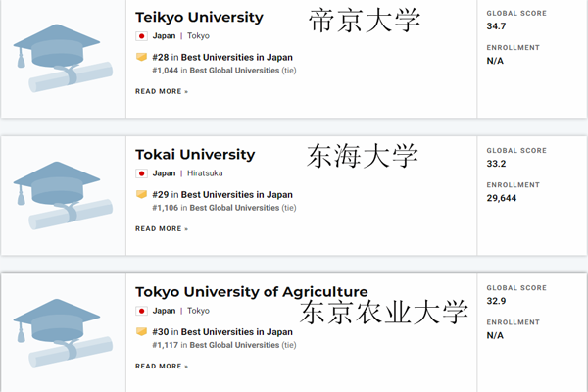The width and height of the screenshot is (588, 392).
Task: Click the Hiratsuka city label
Action: [x=205, y=173]
